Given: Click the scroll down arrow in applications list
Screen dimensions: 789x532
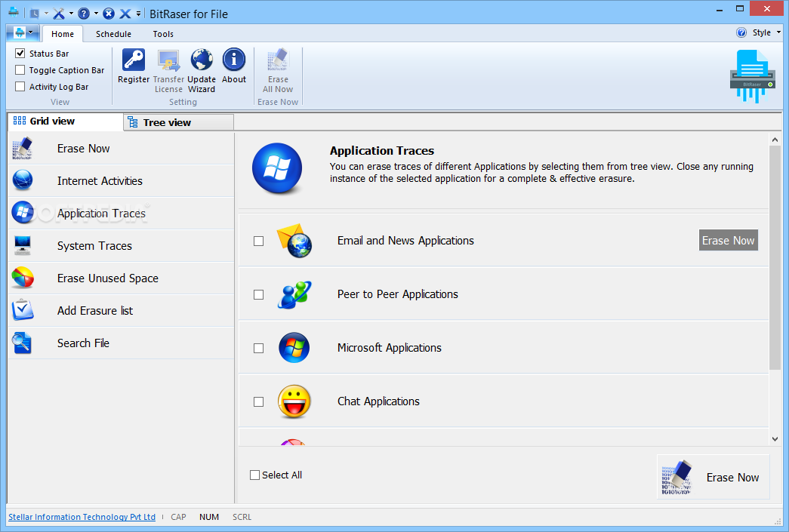Looking at the screenshot, I should click(775, 438).
